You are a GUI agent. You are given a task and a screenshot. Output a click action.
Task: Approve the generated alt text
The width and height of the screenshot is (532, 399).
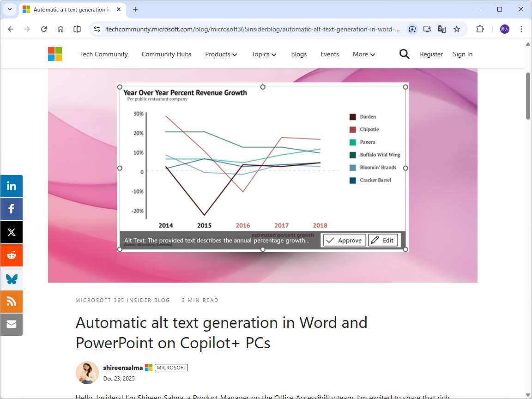click(x=345, y=240)
